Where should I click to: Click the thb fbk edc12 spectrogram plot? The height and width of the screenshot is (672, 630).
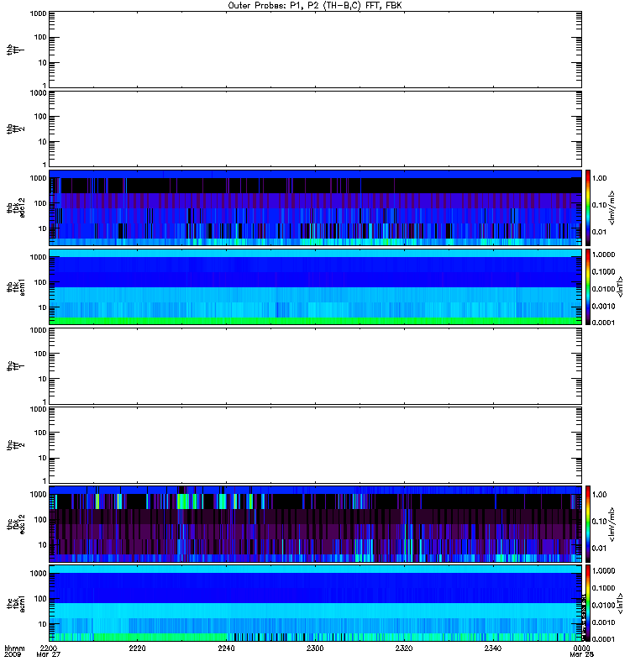pyautogui.click(x=315, y=207)
